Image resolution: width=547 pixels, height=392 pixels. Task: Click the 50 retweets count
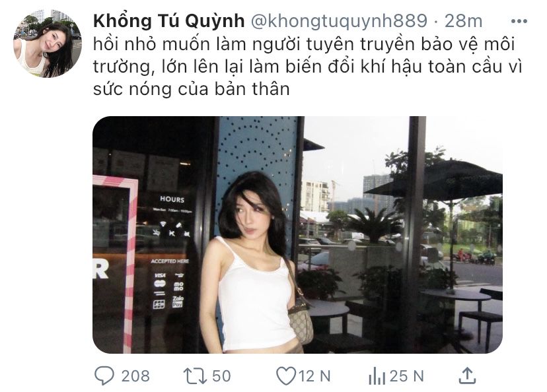pyautogui.click(x=221, y=376)
